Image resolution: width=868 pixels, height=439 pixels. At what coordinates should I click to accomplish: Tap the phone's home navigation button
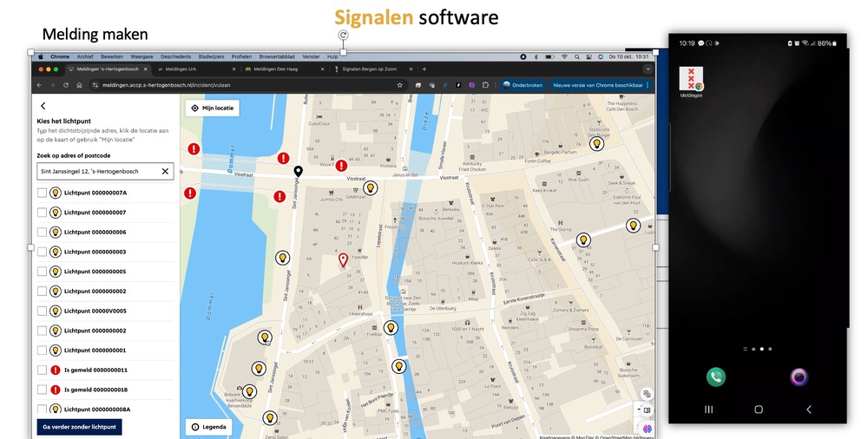pyautogui.click(x=759, y=410)
